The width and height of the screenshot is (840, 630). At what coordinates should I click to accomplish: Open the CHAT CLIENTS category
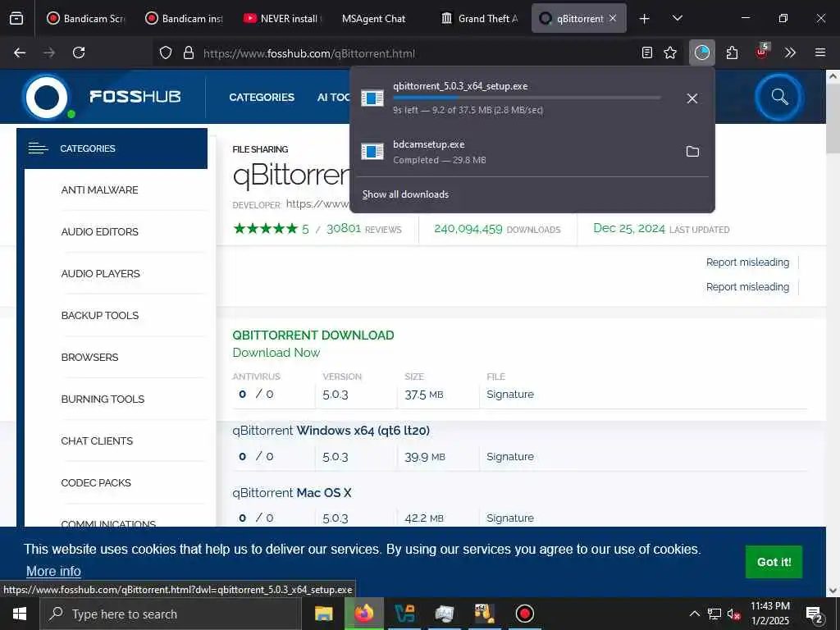coord(97,441)
